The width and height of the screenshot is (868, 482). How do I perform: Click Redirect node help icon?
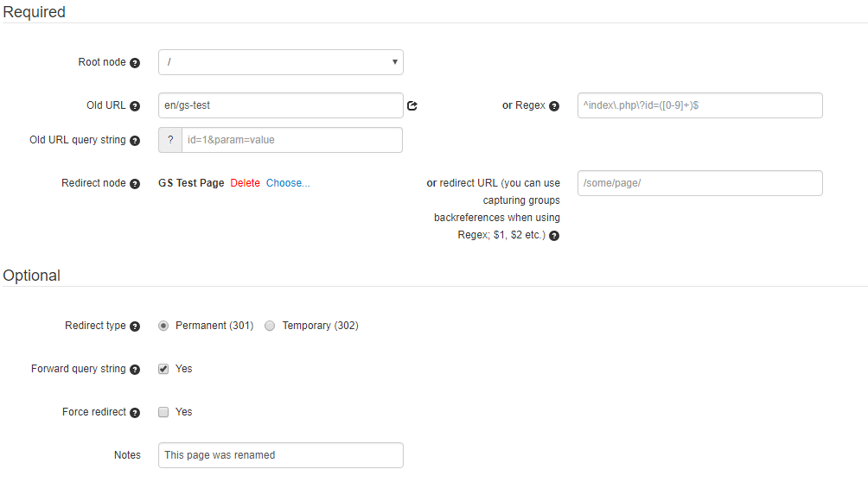pos(135,184)
